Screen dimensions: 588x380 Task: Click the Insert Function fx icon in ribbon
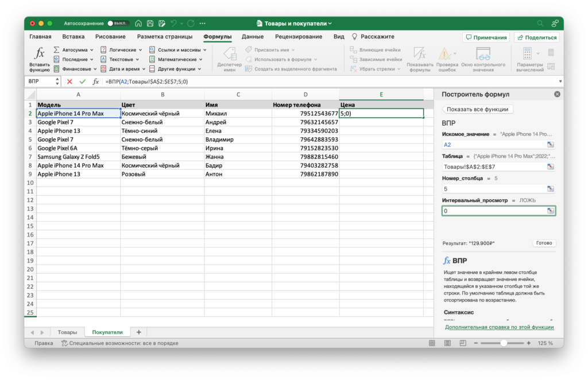coord(40,53)
